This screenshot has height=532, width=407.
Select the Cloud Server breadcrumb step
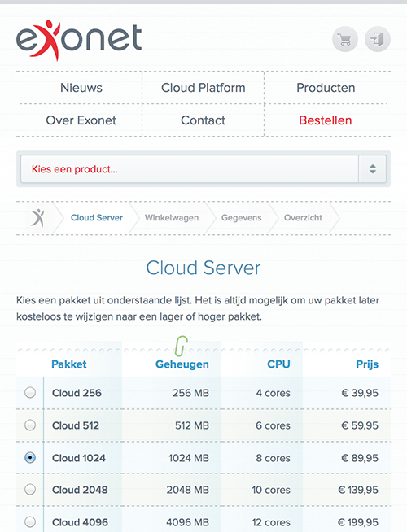pyautogui.click(x=97, y=218)
